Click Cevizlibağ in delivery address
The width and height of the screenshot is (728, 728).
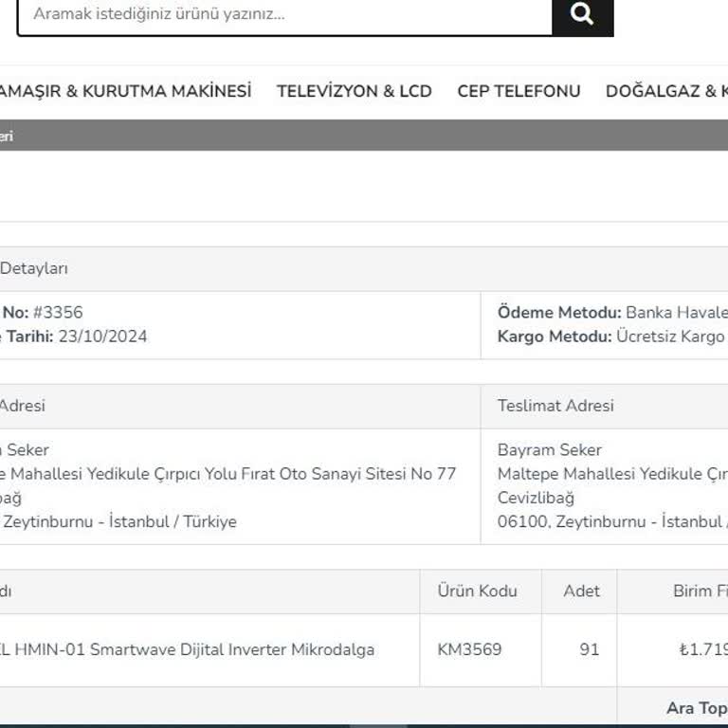coord(536,499)
